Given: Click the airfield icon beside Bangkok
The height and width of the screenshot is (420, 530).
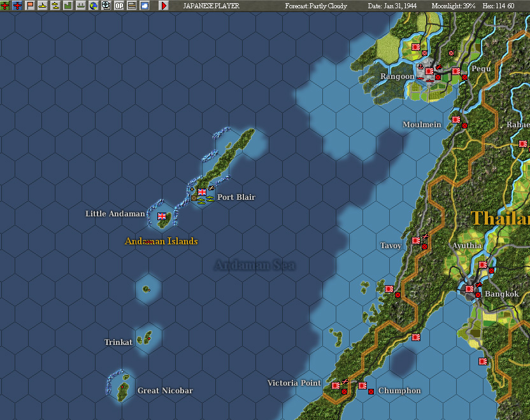Looking at the screenshot, I should pos(478,285).
